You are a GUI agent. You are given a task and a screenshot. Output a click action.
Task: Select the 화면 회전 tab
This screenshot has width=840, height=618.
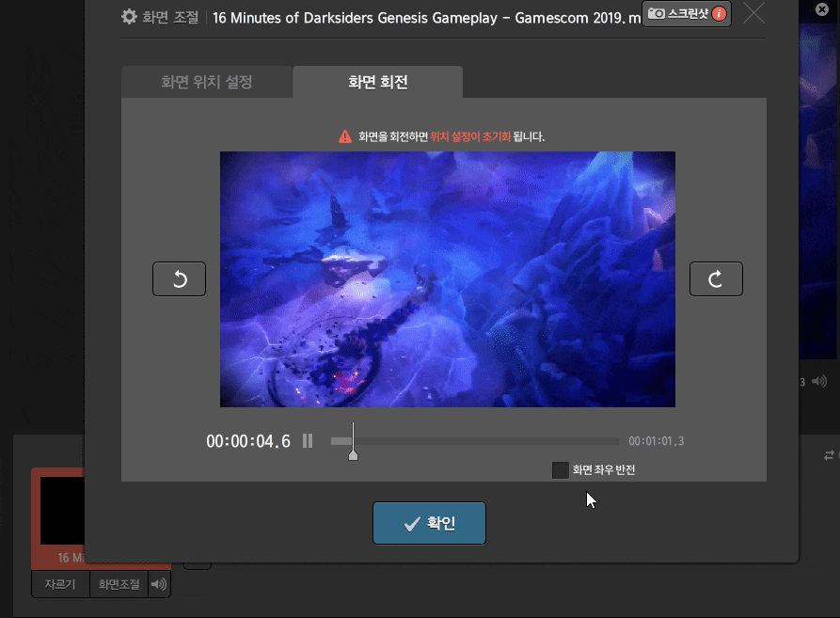(x=378, y=82)
